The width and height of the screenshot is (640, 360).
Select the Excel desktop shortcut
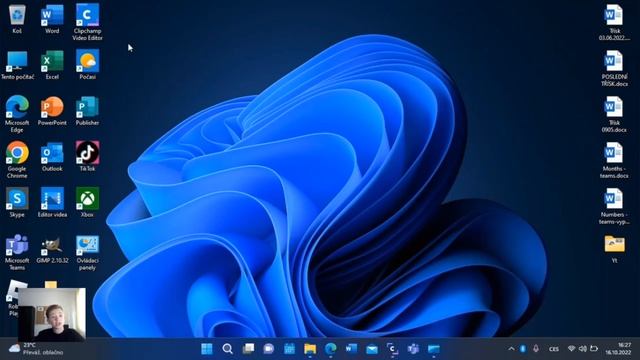pyautogui.click(x=52, y=65)
